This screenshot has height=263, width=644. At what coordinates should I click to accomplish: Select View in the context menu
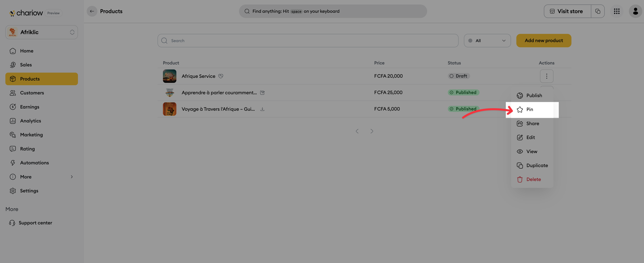tap(532, 151)
